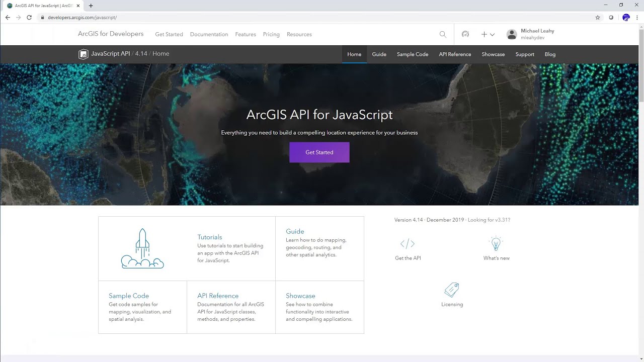Close the ArcGIS API browser tab
Viewport: 644px width, 362px height.
coord(78,6)
